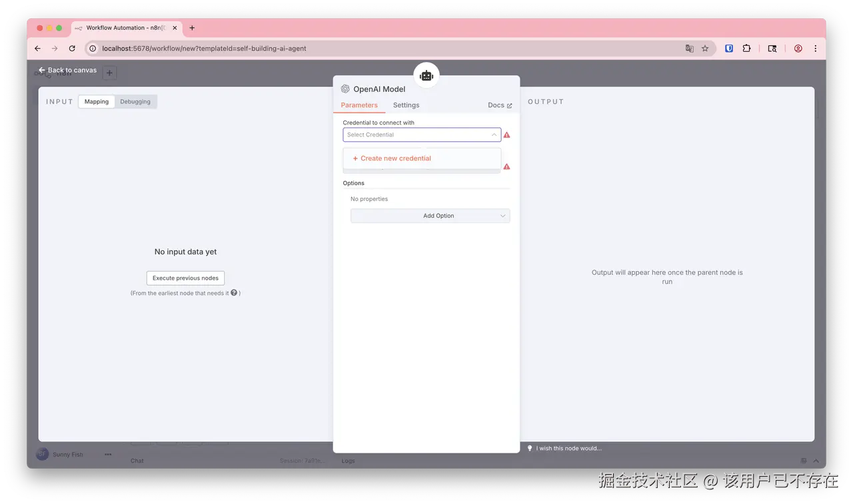
Task: Click the help question mark icon
Action: (x=234, y=292)
